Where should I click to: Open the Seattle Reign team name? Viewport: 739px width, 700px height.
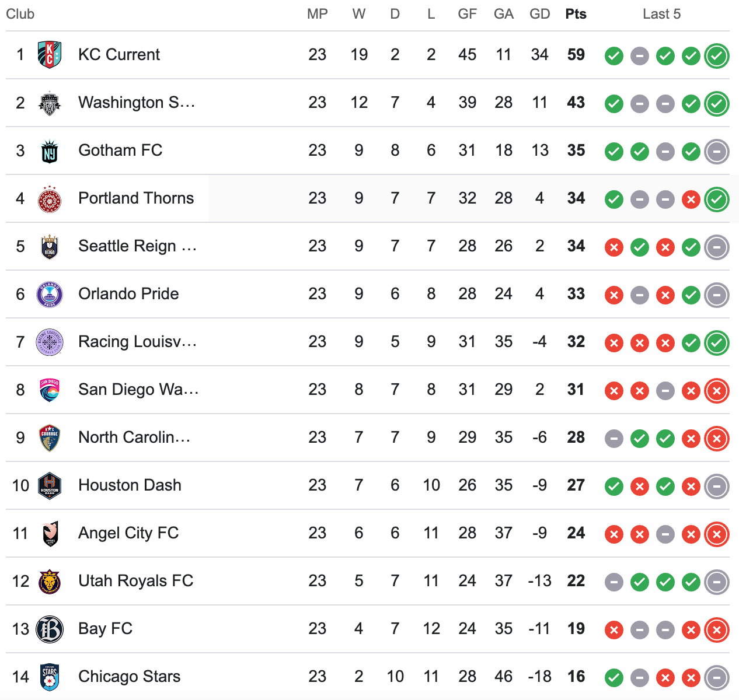pos(138,246)
